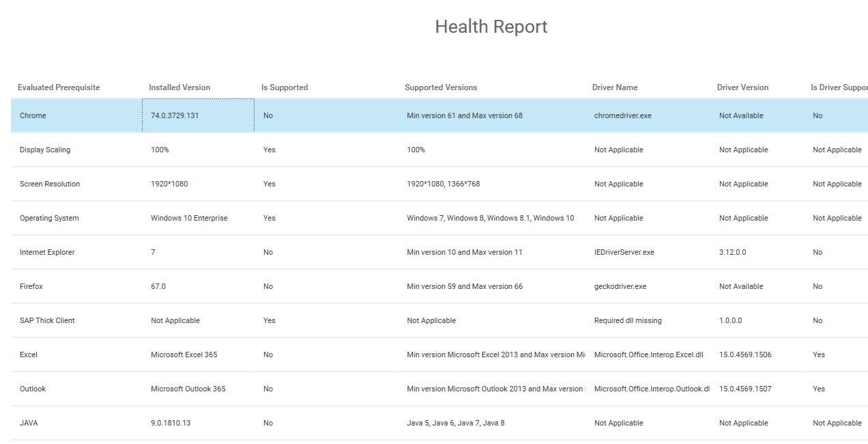Select the "Chrome" prerequisite cell
The image size is (868, 444).
pyautogui.click(x=33, y=115)
